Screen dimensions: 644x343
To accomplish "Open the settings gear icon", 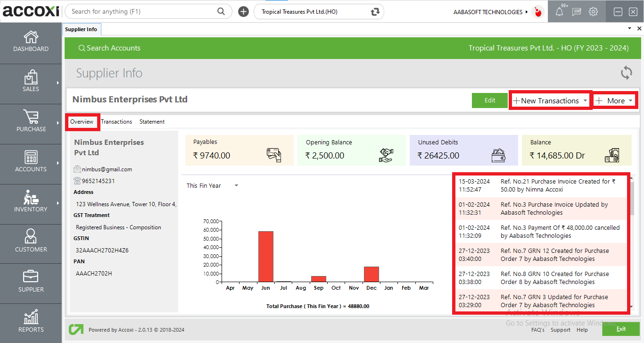I will click(593, 12).
